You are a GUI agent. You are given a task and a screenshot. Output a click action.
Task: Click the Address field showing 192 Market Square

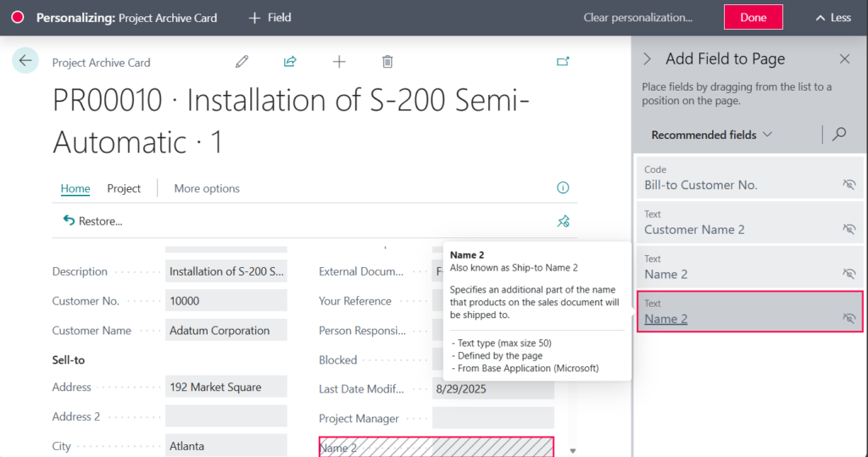click(225, 387)
